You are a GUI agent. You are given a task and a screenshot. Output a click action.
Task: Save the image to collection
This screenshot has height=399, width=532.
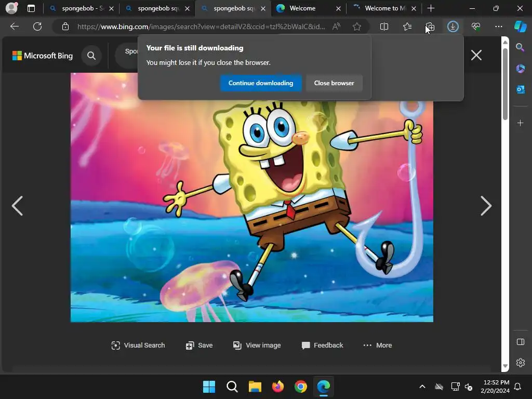(x=199, y=345)
